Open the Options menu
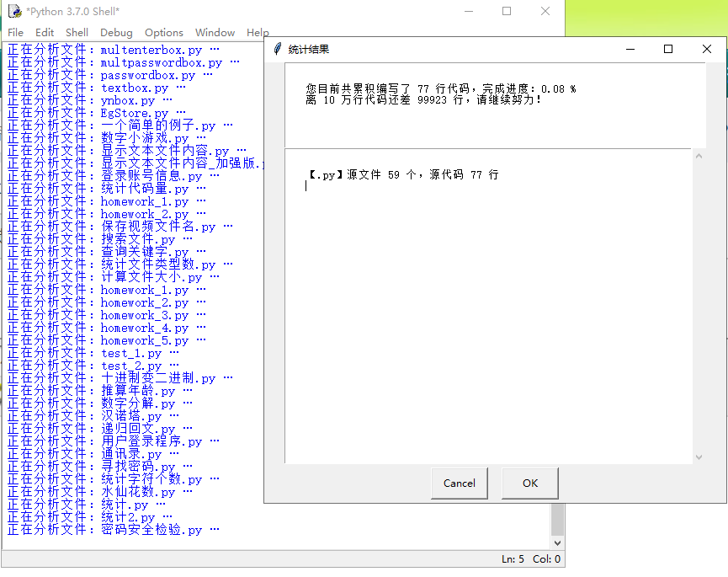728x577 pixels. coord(163,32)
